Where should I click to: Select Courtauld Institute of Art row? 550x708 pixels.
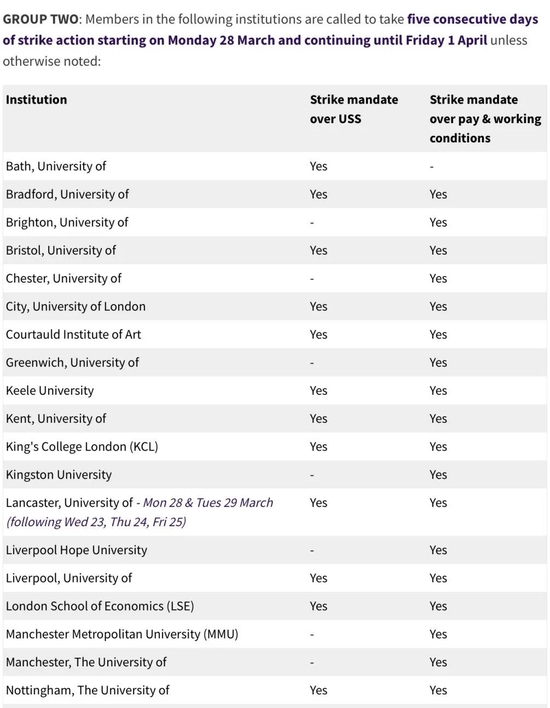click(275, 334)
